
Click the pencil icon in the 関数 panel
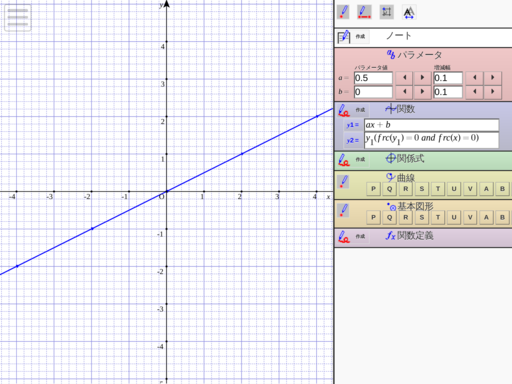(x=344, y=110)
